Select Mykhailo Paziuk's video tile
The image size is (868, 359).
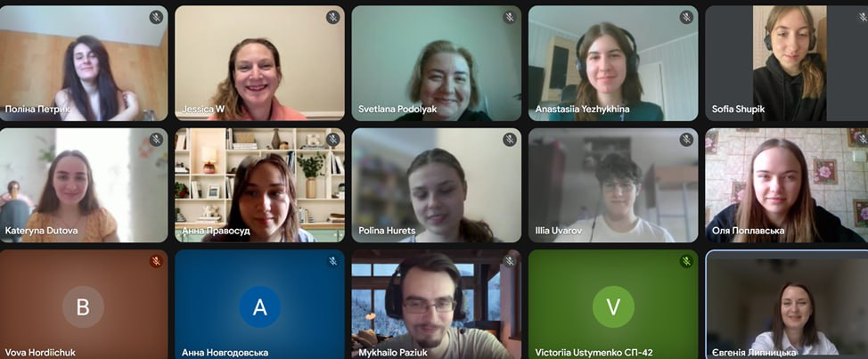click(x=436, y=305)
